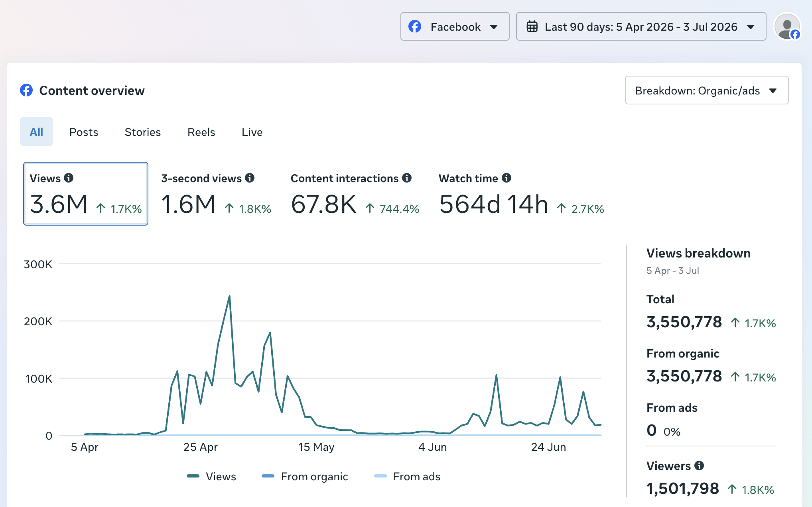Click the 15 May x-axis label
Image resolution: width=812 pixels, height=507 pixels.
(316, 447)
